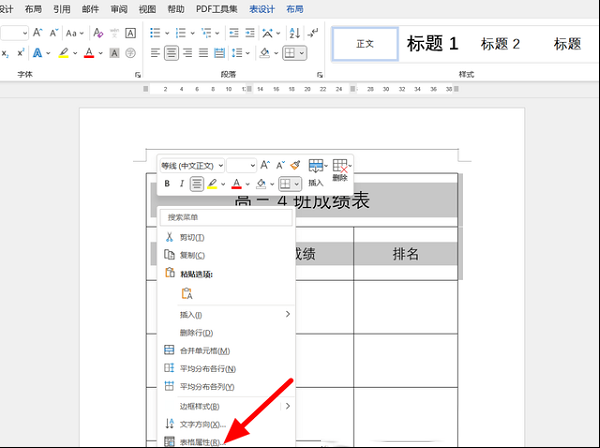Click Delete table icon in mini toolbar
Image resolution: width=600 pixels, height=448 pixels.
click(x=340, y=166)
